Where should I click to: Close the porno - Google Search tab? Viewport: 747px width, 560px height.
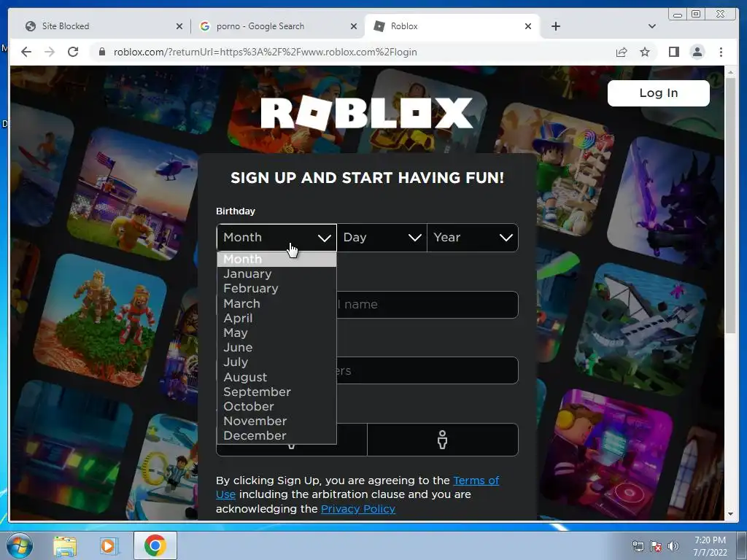coord(354,26)
